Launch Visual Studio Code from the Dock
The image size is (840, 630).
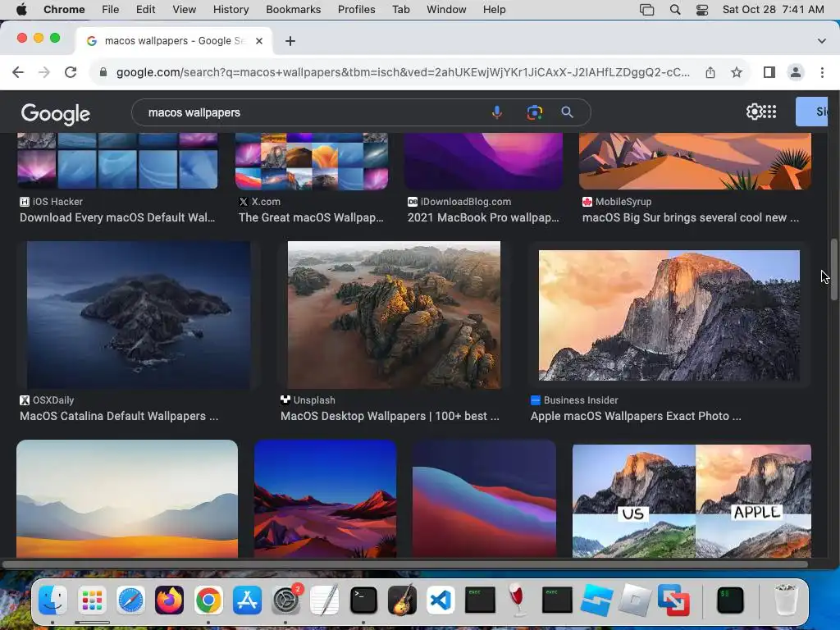click(x=441, y=600)
